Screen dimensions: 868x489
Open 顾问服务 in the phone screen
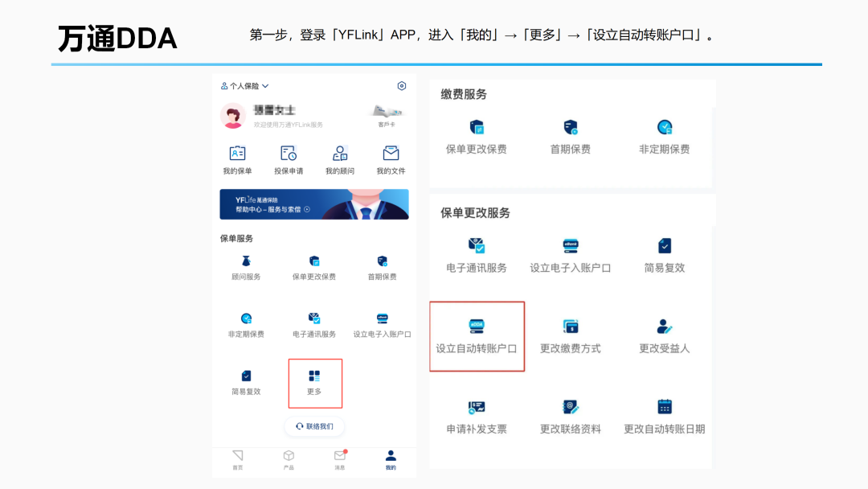coord(247,268)
